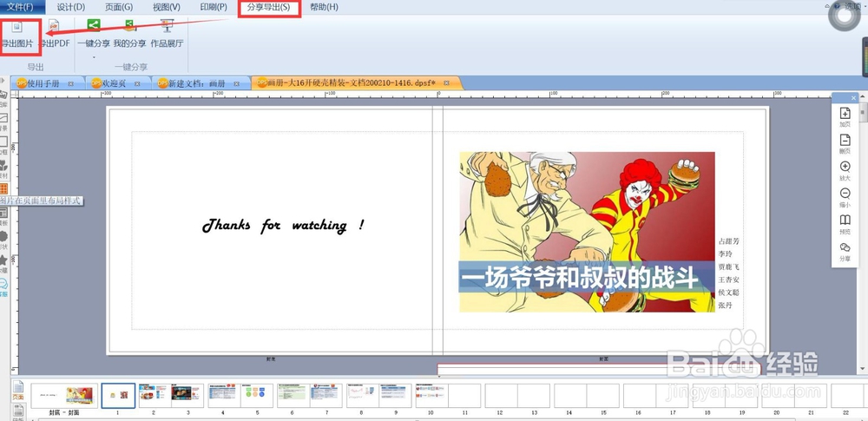The height and width of the screenshot is (421, 868).
Task: Open the 分享导出(S) menu tab
Action: (x=269, y=7)
